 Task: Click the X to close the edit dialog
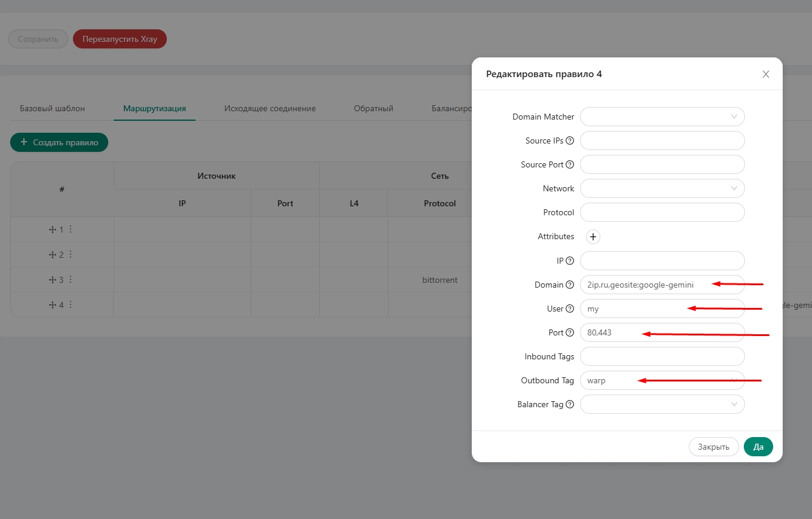[765, 74]
